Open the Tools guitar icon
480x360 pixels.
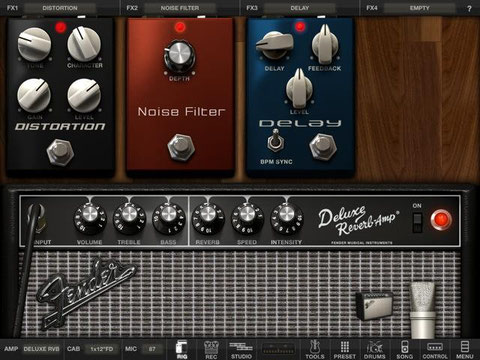point(315,349)
